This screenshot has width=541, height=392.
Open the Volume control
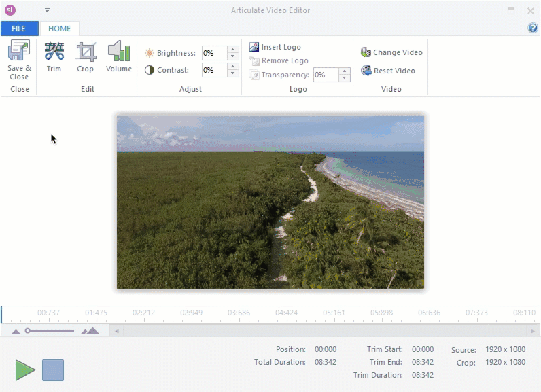tap(119, 52)
